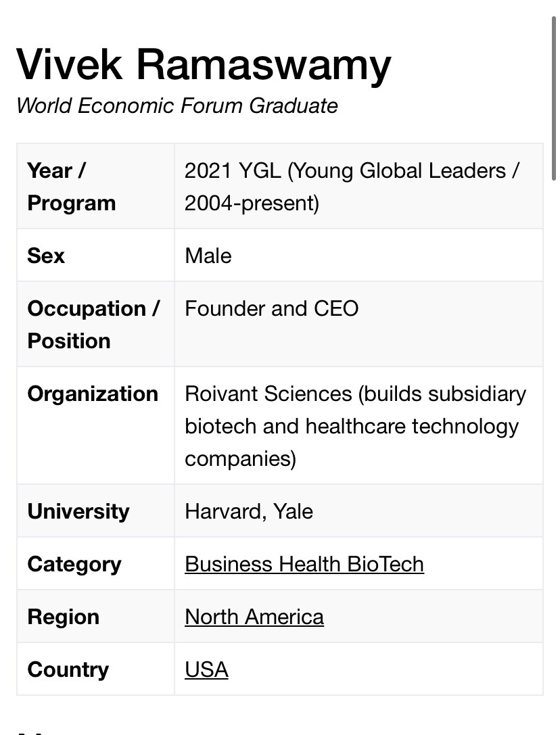Click the Vivek Ramaswamy page heading
The image size is (560, 735).
point(204,64)
